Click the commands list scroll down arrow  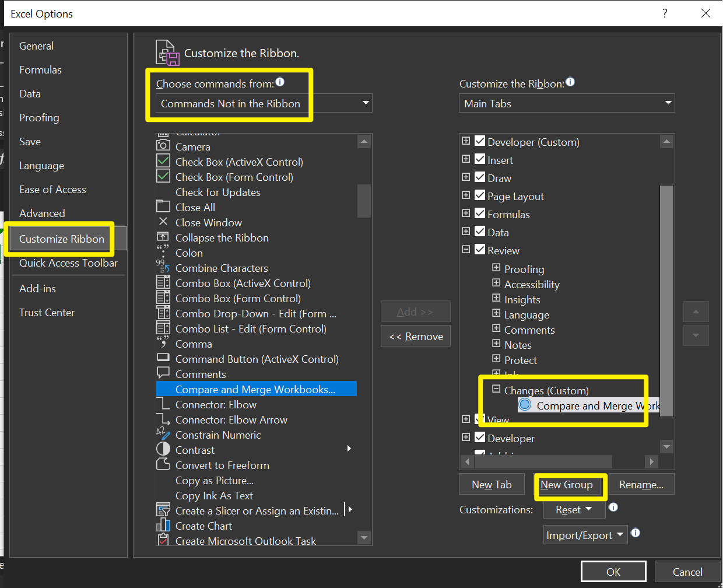click(x=364, y=538)
